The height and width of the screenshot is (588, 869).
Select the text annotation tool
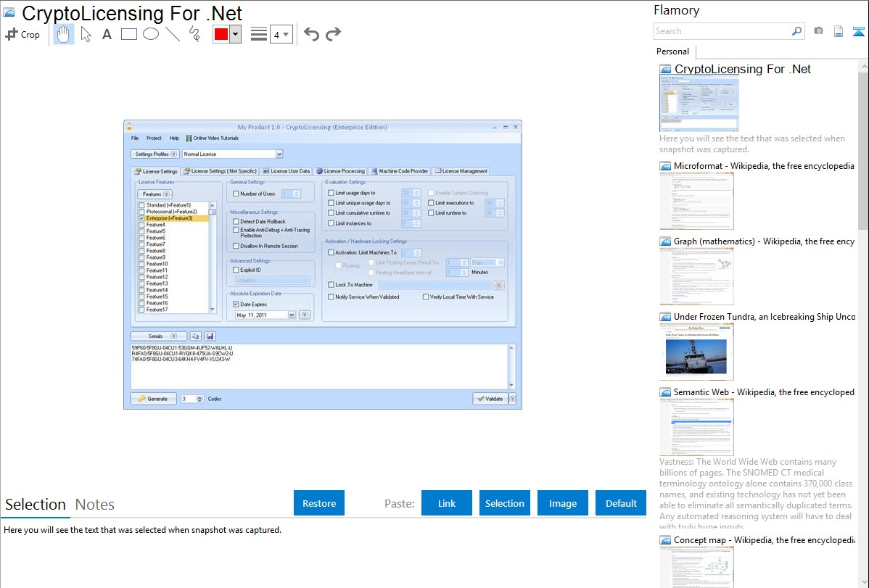click(x=107, y=34)
